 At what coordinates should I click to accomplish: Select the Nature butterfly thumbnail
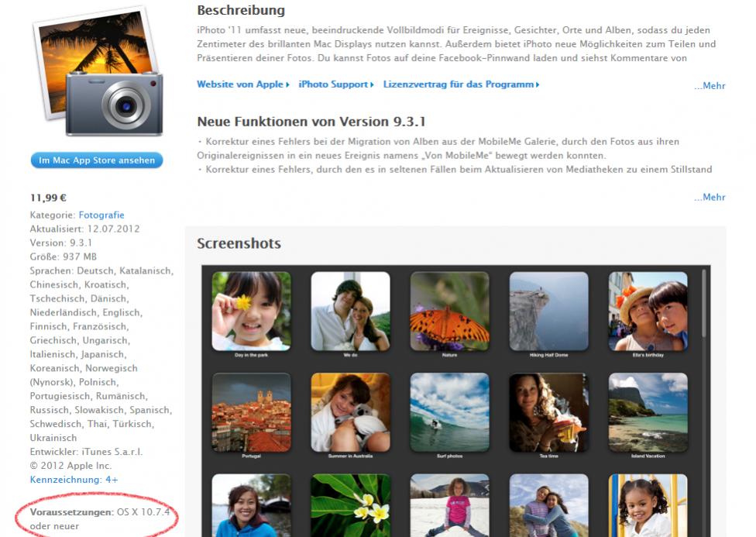pyautogui.click(x=449, y=312)
